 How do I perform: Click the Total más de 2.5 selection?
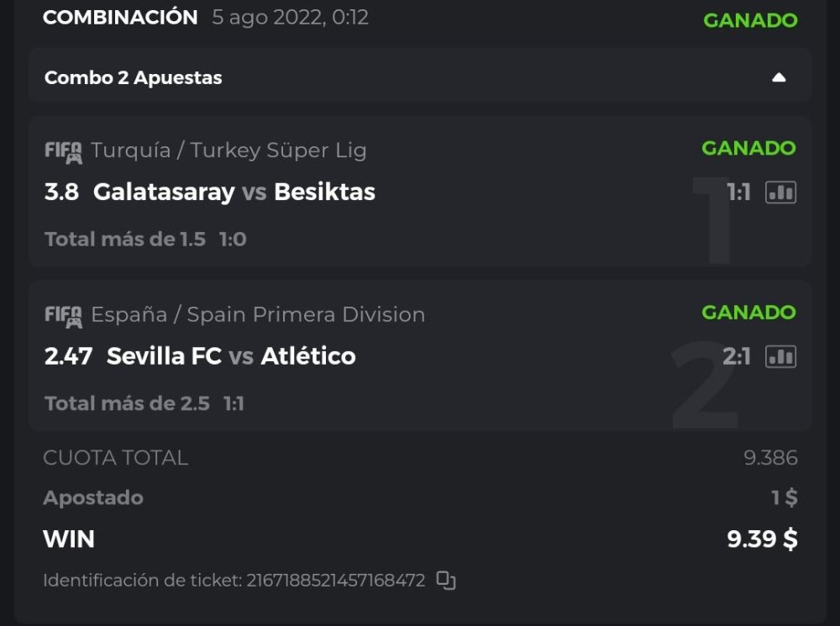[127, 403]
